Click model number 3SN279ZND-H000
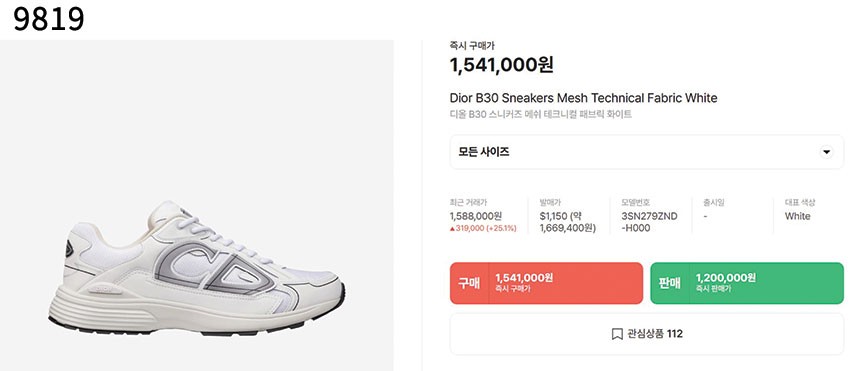 click(x=649, y=222)
